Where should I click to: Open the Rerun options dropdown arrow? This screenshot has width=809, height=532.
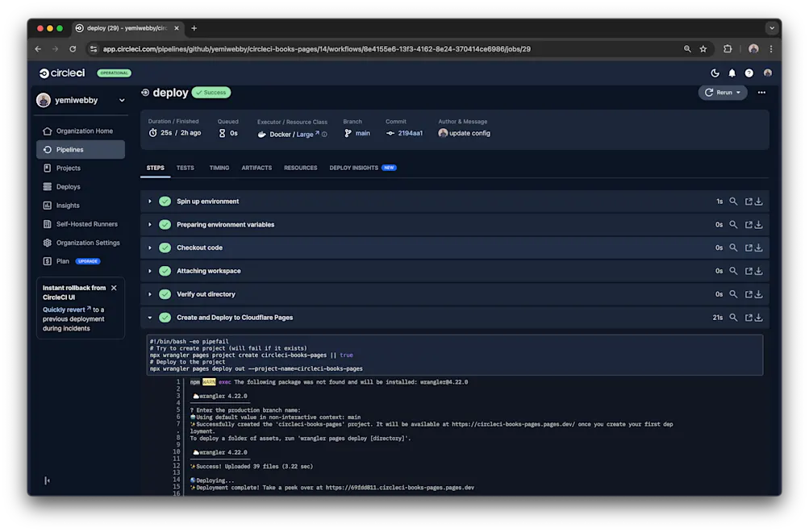point(740,92)
